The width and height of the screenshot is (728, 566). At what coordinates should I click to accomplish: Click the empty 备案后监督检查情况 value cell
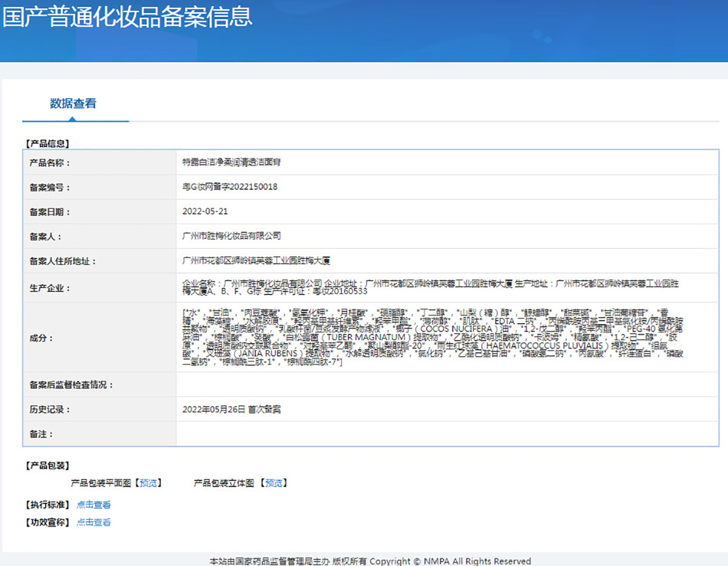point(447,385)
